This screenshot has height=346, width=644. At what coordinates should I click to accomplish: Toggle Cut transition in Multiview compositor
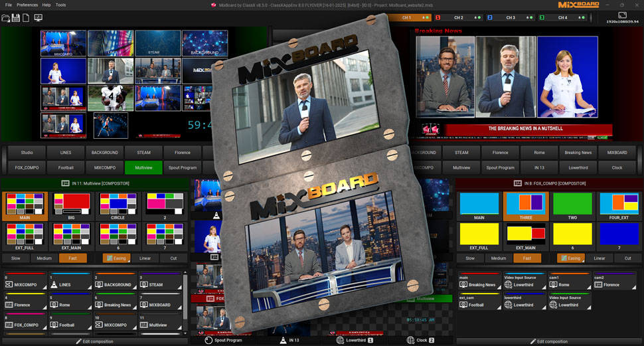tap(173, 258)
